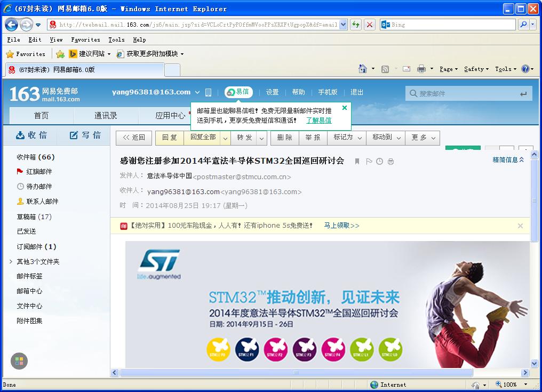Dismiss the 易信 tooltip popup

pyautogui.click(x=345, y=108)
